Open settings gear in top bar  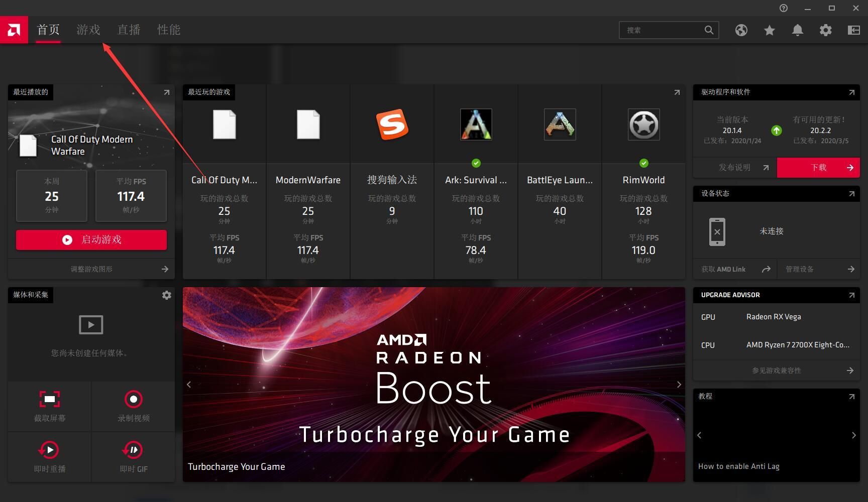tap(825, 30)
